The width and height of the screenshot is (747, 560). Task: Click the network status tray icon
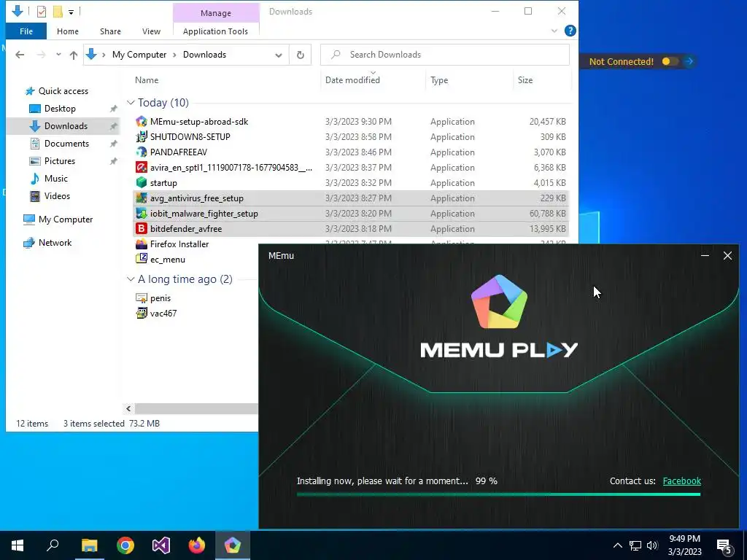point(635,545)
